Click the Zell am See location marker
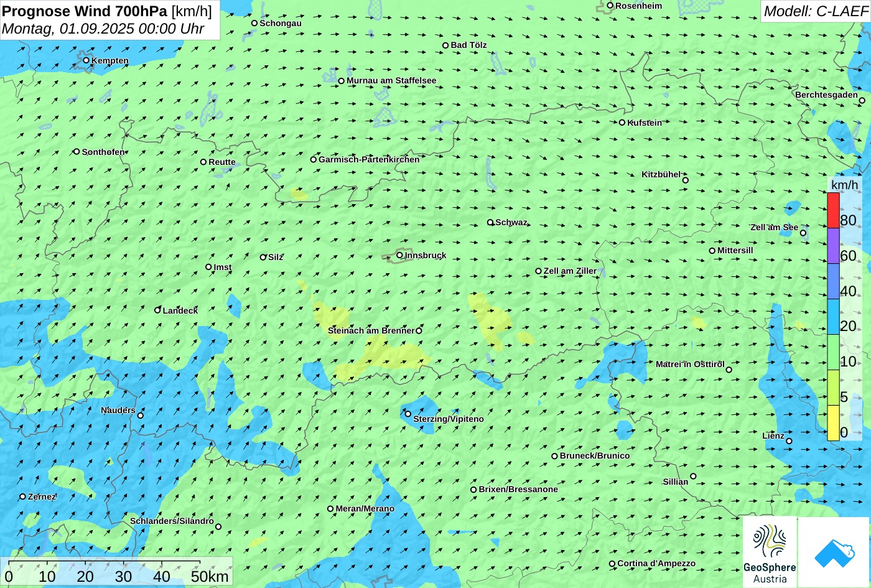871x588 pixels. [803, 233]
